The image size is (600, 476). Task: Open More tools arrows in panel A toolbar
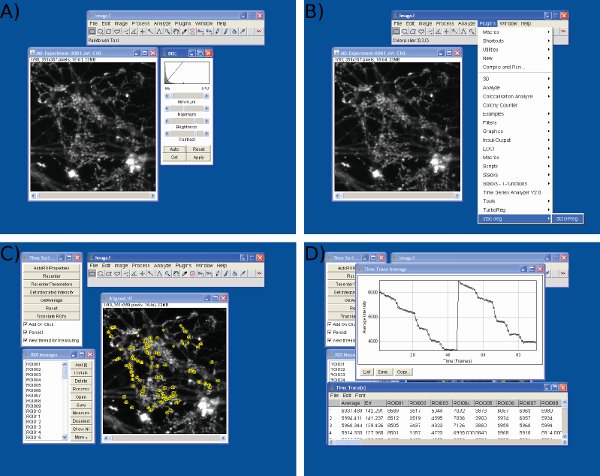tap(259, 31)
